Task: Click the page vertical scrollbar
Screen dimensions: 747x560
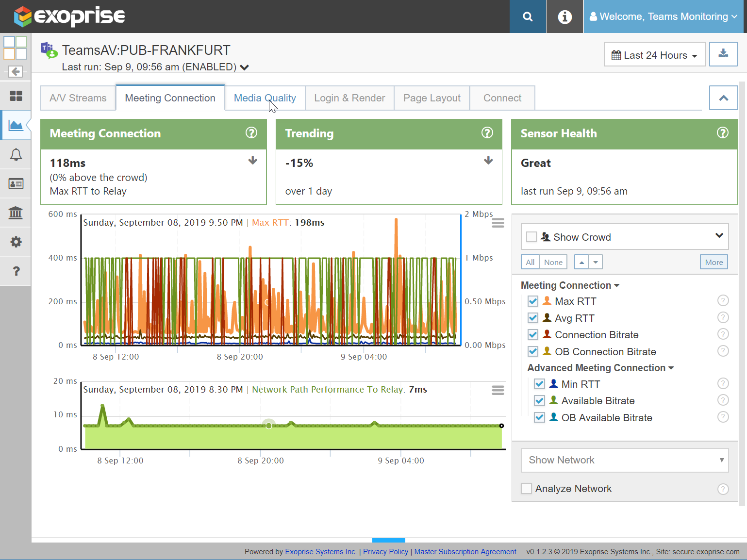Action: [742, 293]
